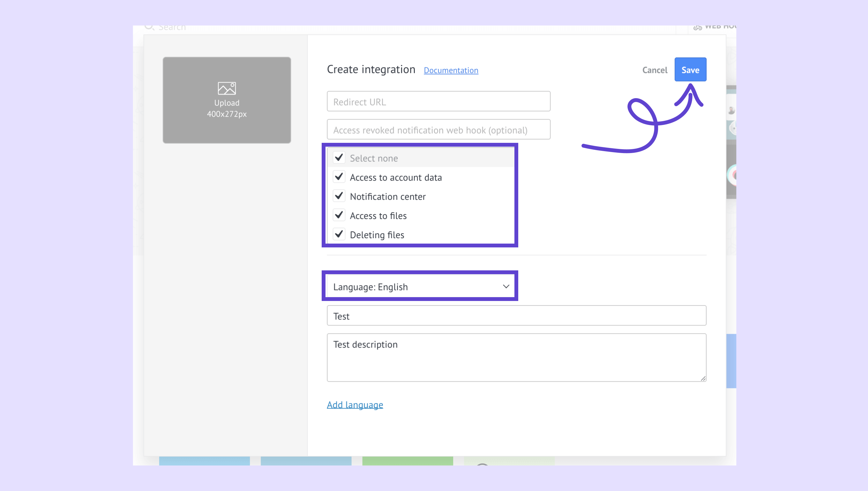The width and height of the screenshot is (868, 491).
Task: Click the Add language link
Action: 355,404
